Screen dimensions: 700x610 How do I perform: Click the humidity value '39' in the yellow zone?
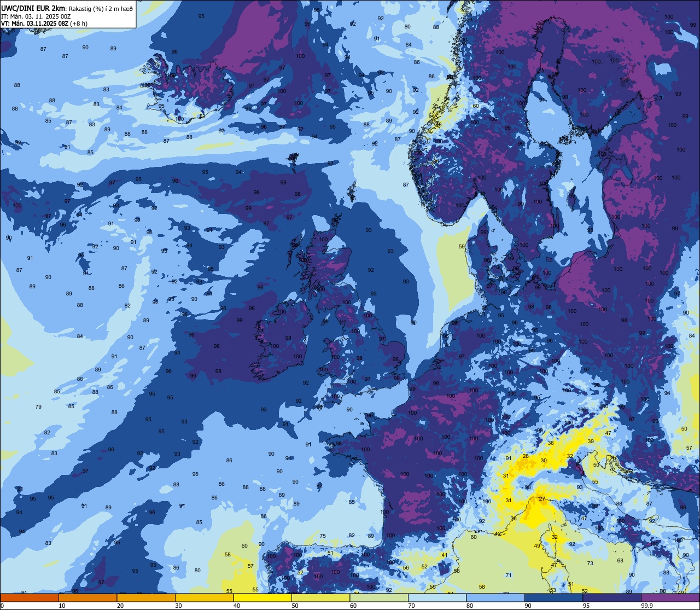coord(591,441)
